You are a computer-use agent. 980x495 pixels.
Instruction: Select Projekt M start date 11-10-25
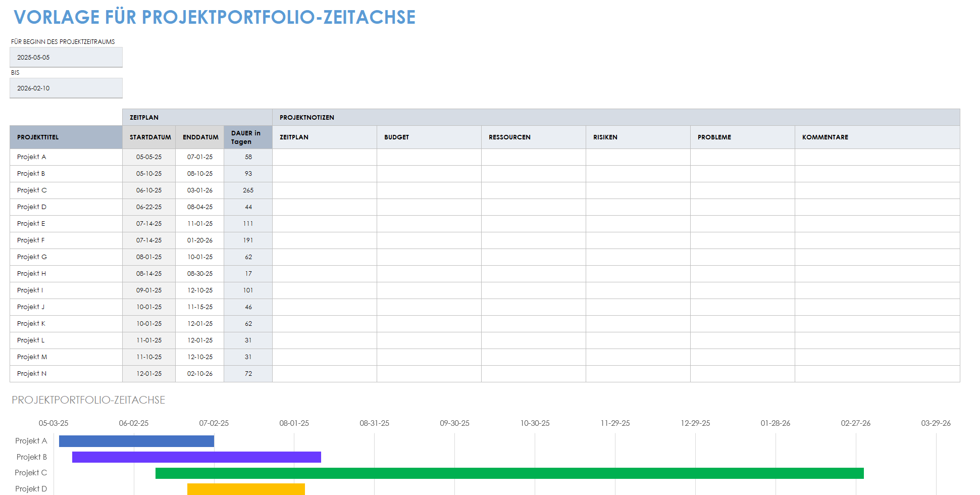[149, 357]
